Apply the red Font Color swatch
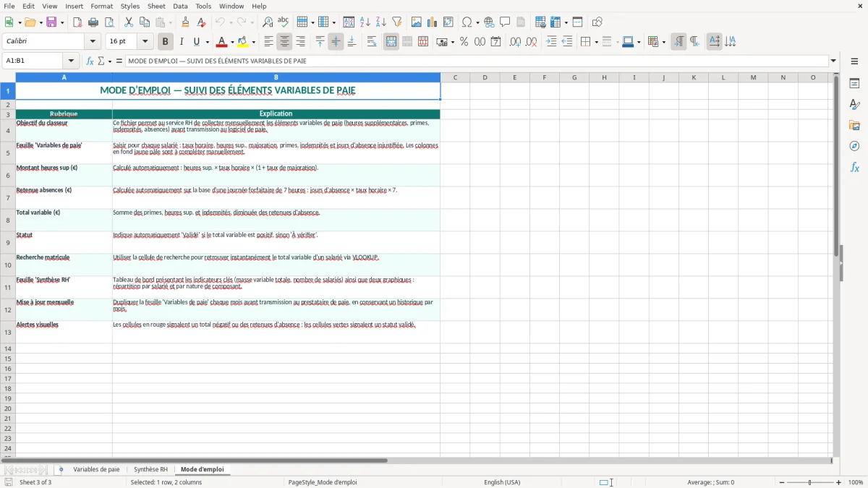868x488 pixels. (222, 42)
